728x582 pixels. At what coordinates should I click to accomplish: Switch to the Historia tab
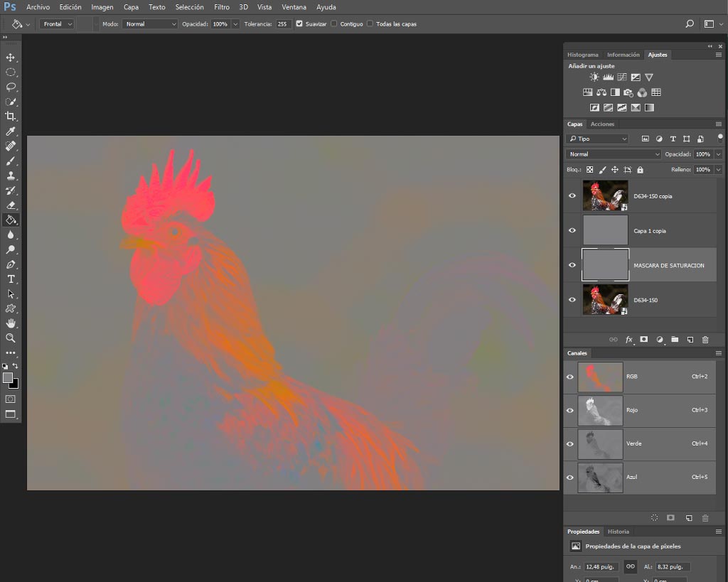point(618,532)
